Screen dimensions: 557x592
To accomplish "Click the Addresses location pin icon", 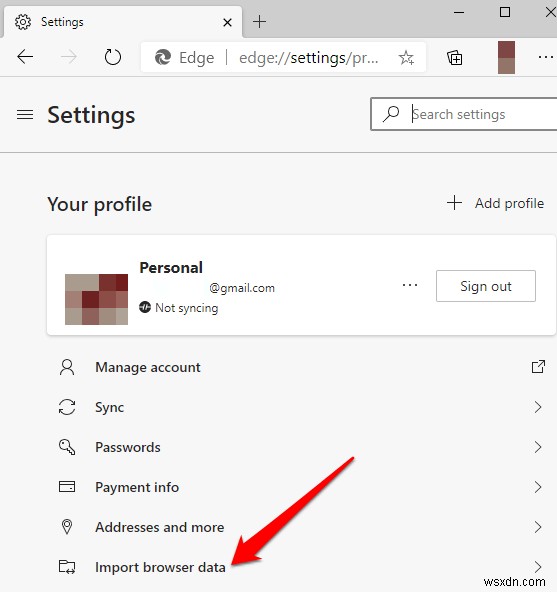I will pos(67,527).
